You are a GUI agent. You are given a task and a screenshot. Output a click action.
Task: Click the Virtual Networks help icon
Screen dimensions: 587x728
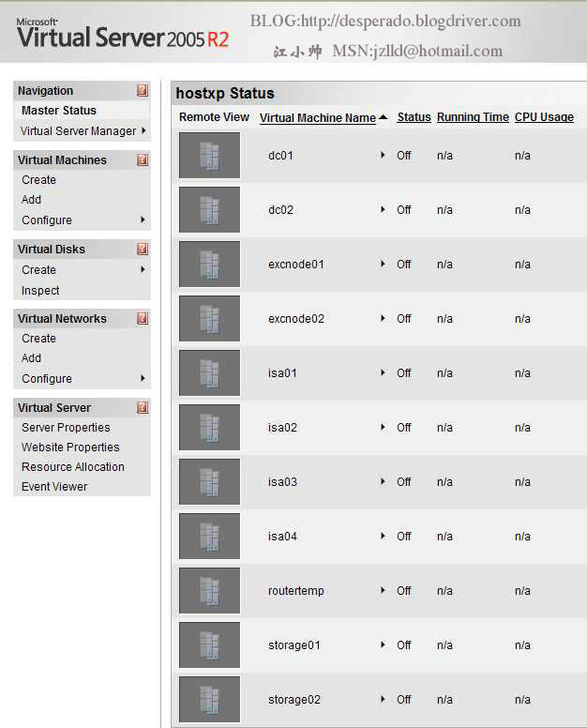click(143, 319)
